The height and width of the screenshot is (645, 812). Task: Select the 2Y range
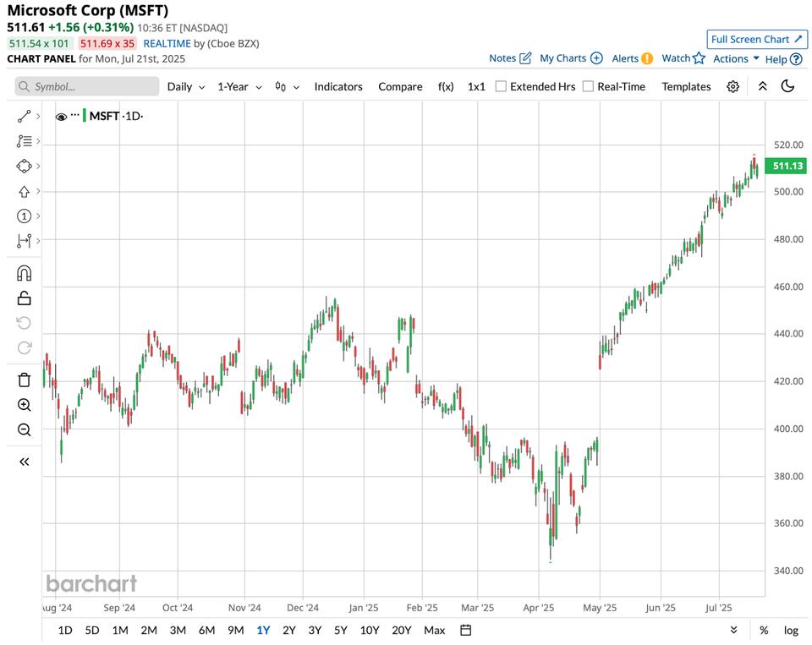[289, 630]
